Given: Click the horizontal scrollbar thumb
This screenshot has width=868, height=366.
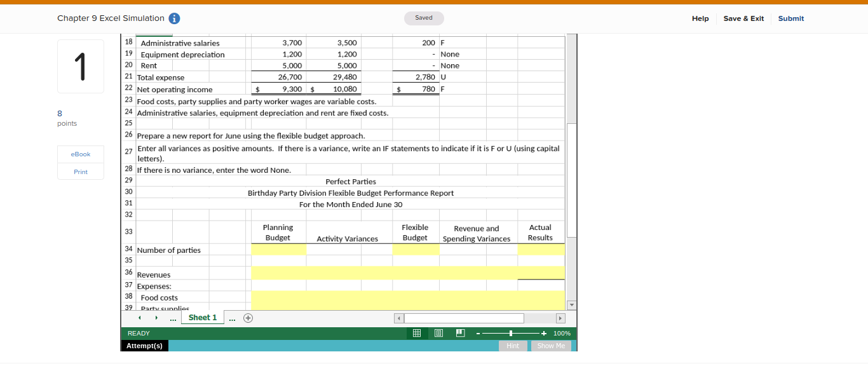Looking at the screenshot, I should (x=464, y=318).
